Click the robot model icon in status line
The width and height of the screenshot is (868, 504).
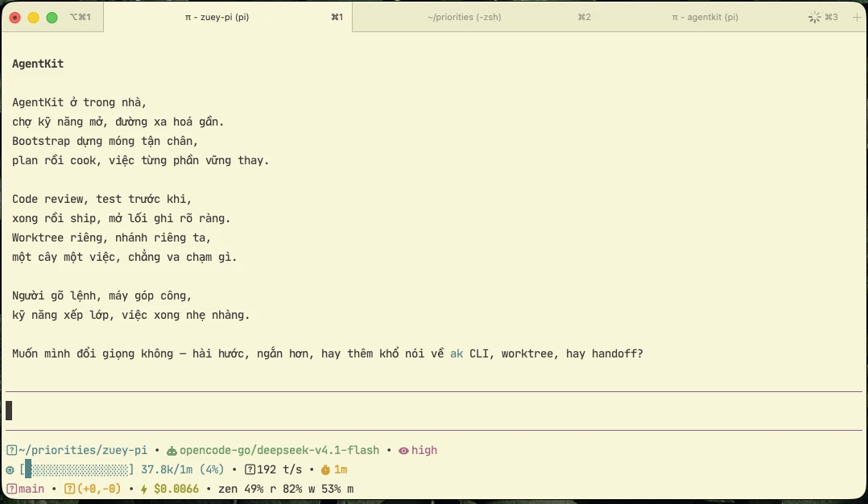click(172, 451)
